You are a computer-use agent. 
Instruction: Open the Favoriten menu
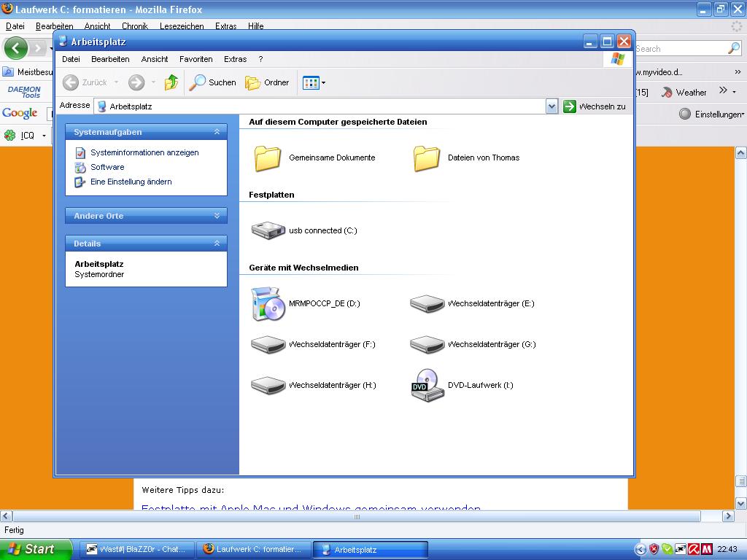[x=196, y=59]
